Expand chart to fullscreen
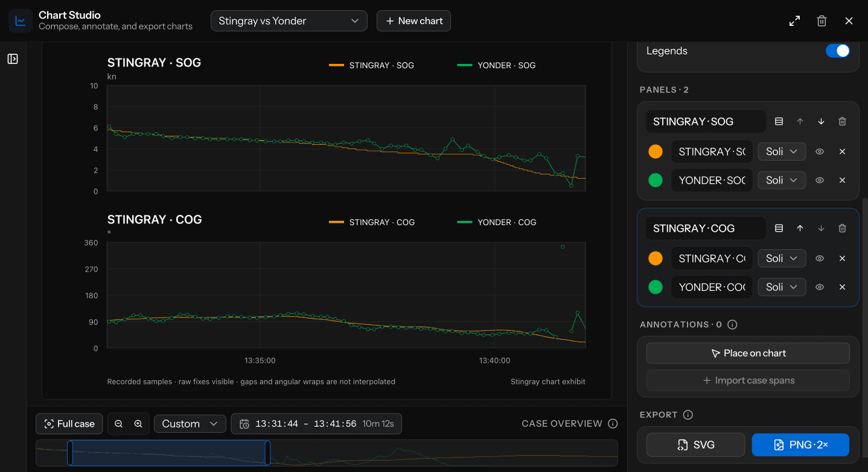 point(794,21)
